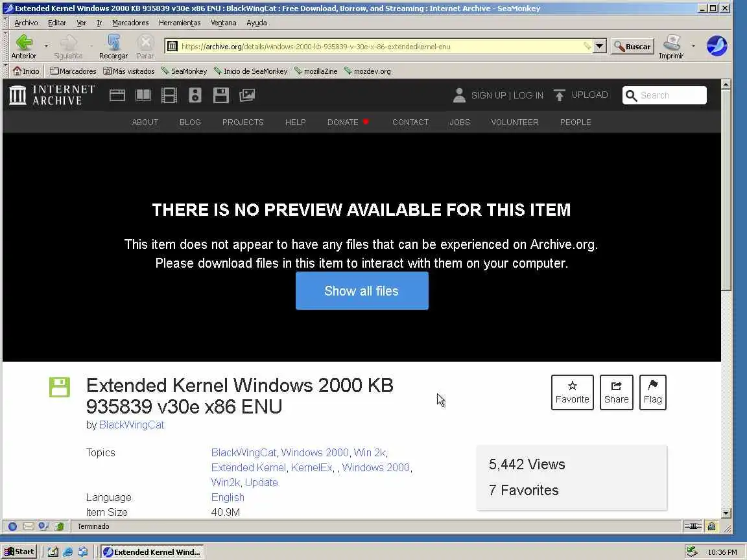Open the Editar menu

point(56,23)
